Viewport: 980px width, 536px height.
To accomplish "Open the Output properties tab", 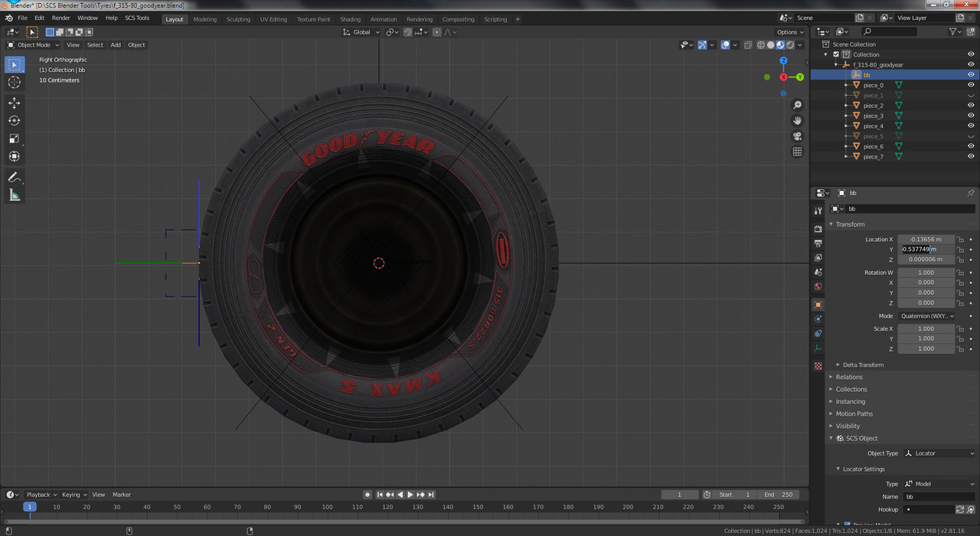I will 818,243.
